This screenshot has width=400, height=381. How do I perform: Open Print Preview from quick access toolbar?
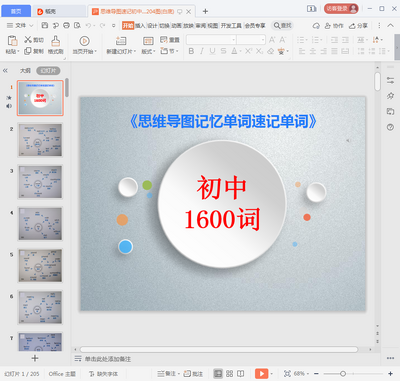pos(77,25)
